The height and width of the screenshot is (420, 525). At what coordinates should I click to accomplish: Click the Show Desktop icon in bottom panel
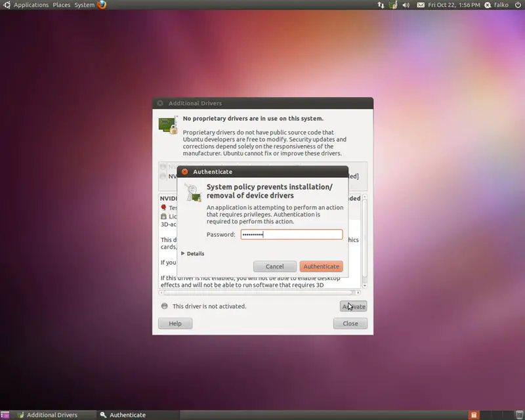pyautogui.click(x=5, y=415)
